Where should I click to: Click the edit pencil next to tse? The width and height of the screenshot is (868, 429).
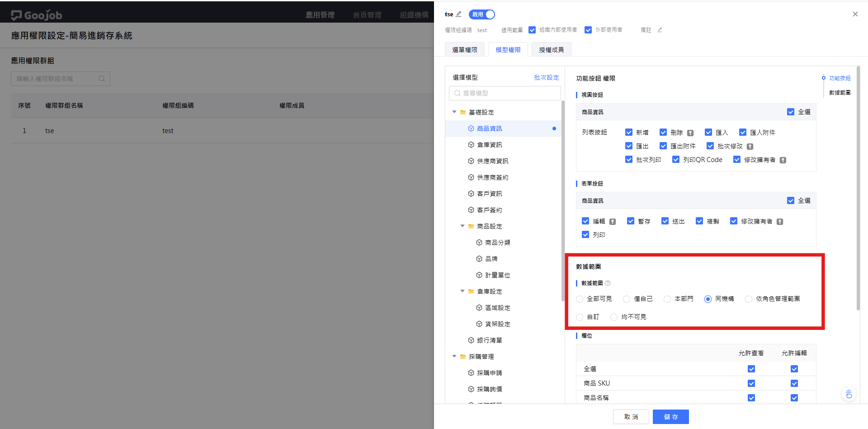tap(458, 14)
